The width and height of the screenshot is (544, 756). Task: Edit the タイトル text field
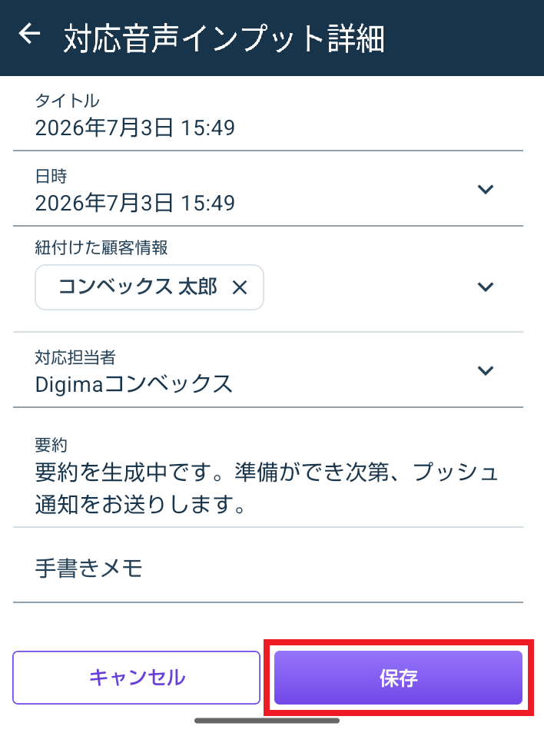click(x=268, y=115)
